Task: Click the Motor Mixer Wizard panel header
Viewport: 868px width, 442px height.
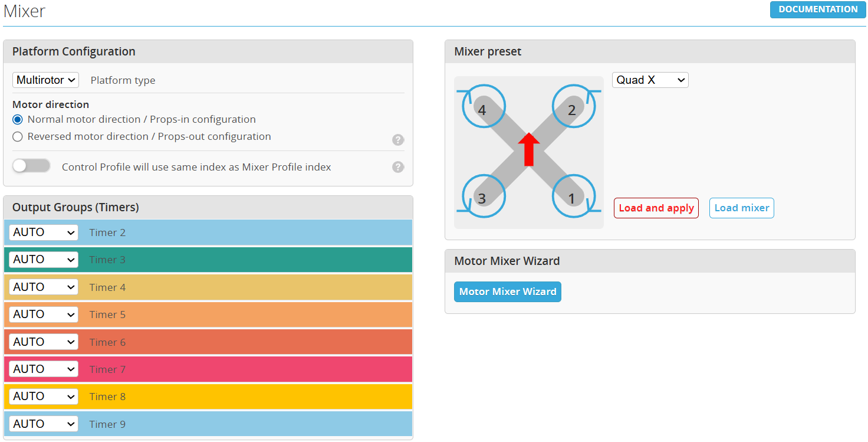Action: coord(650,261)
